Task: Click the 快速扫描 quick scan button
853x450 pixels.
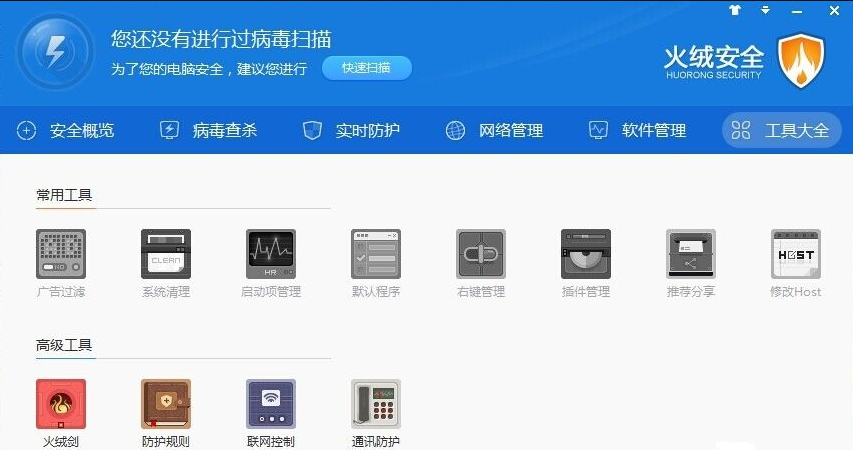Action: (366, 68)
